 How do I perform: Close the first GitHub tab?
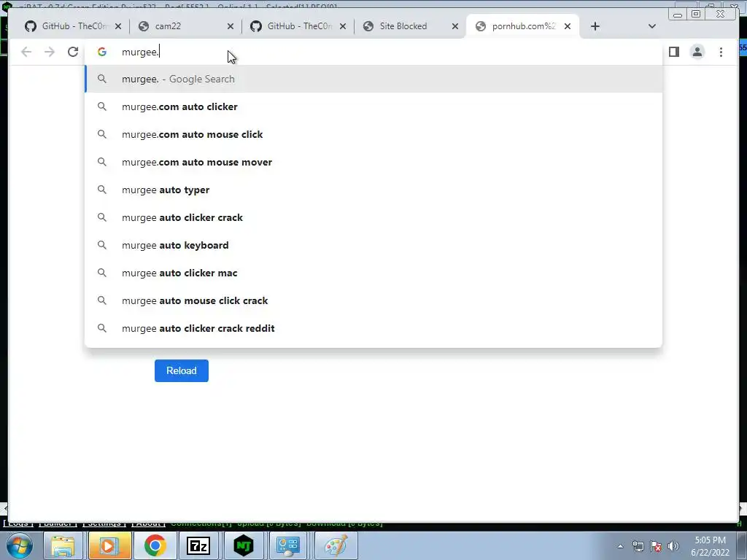[118, 26]
